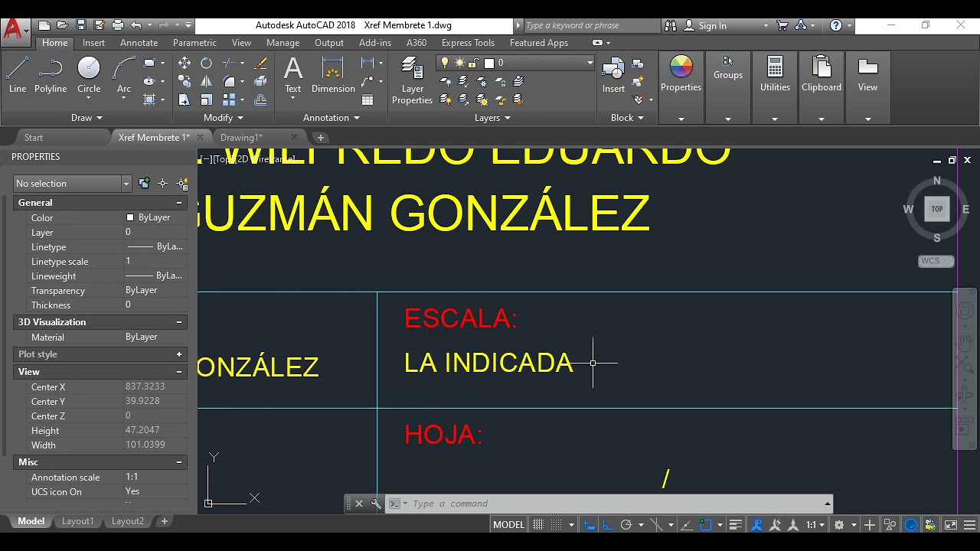The width and height of the screenshot is (980, 551).
Task: Click Quick Select icon in Properties palette
Action: click(x=182, y=184)
